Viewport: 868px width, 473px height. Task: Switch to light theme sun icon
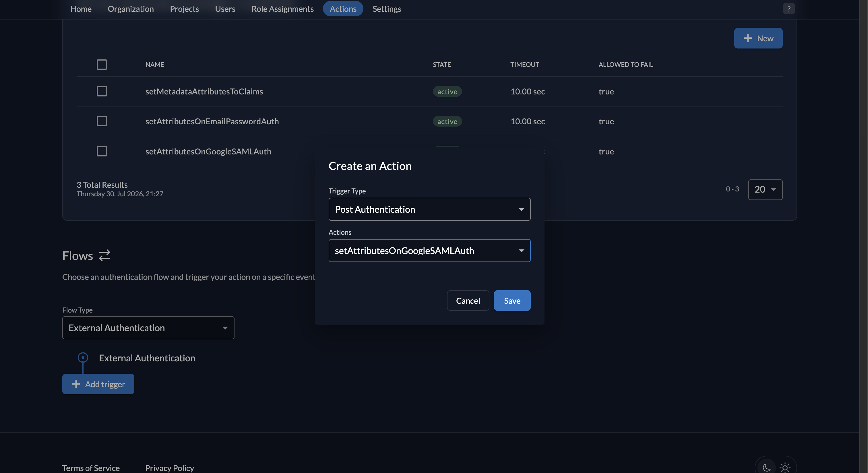tap(785, 467)
